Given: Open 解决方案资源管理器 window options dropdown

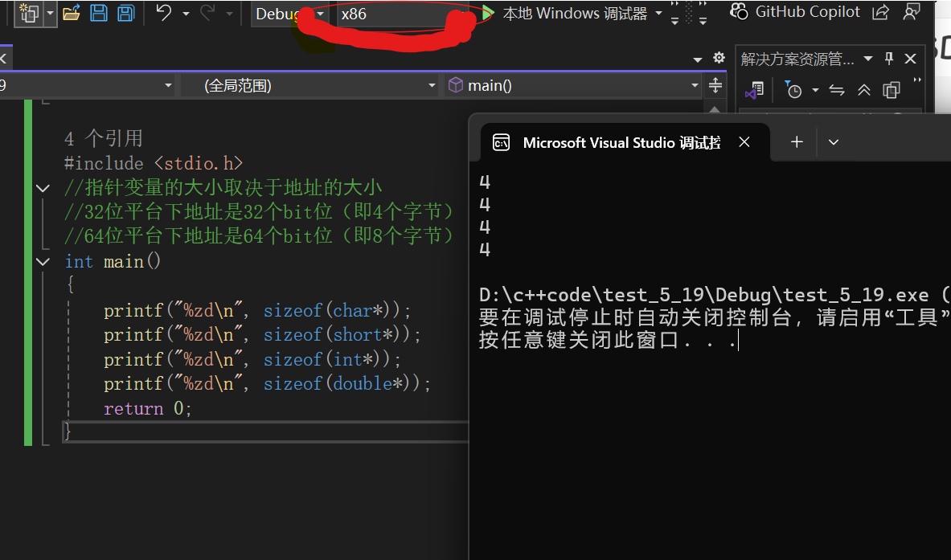Looking at the screenshot, I should coord(868,58).
